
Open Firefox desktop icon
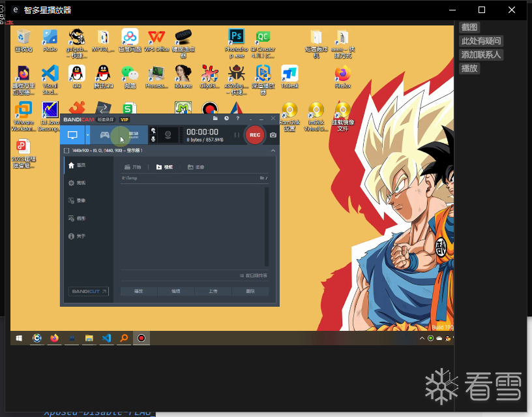343,77
